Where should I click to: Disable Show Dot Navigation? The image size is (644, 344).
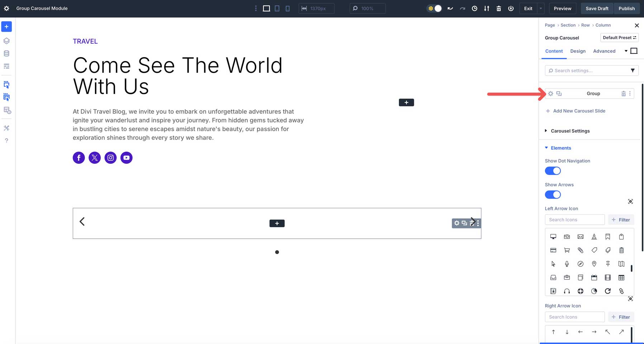[552, 171]
